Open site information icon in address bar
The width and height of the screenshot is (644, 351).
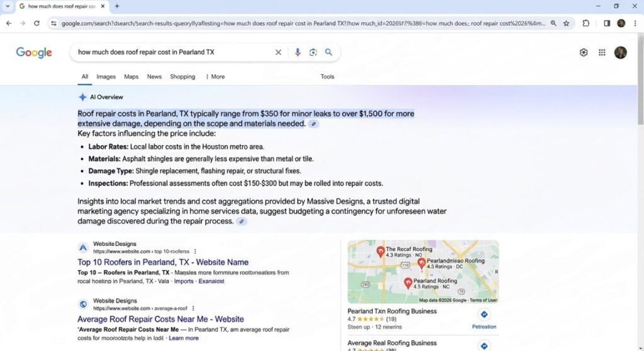click(54, 23)
